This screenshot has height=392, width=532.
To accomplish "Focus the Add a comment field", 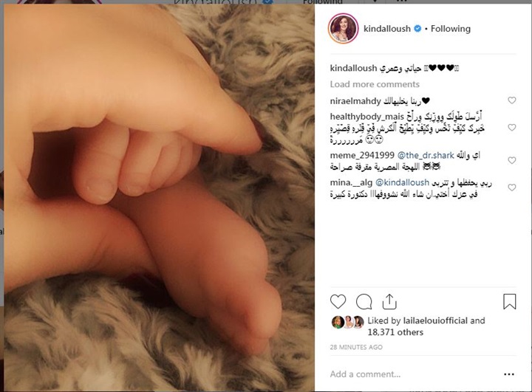I will pos(414,374).
